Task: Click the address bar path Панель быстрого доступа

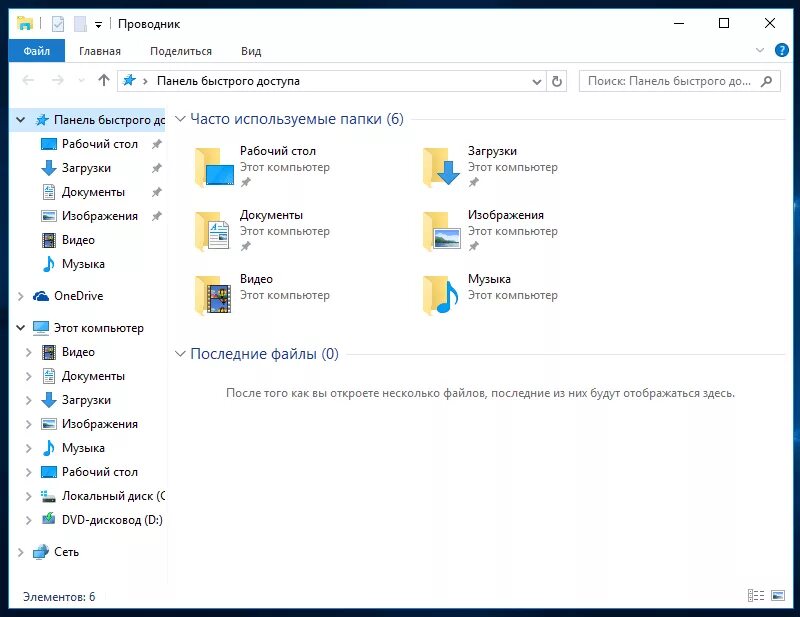Action: click(x=228, y=81)
